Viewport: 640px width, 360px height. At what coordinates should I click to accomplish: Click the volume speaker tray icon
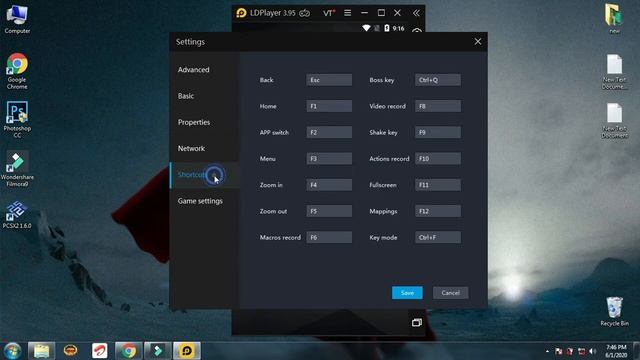pyautogui.click(x=593, y=351)
